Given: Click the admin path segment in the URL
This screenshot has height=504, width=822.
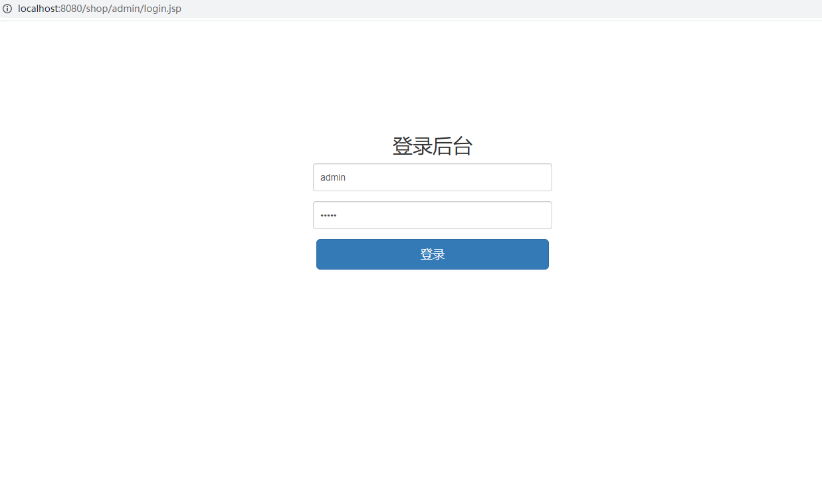Looking at the screenshot, I should click(x=126, y=9).
